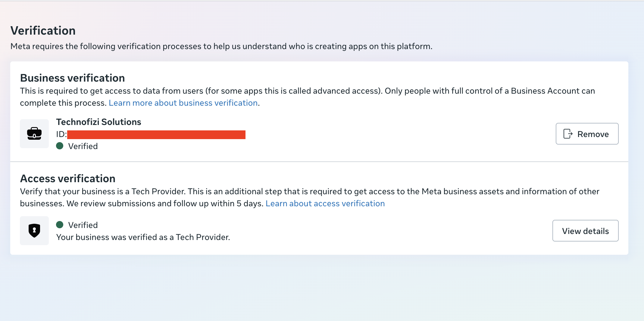Click the Business verification heading
The image size is (644, 321).
coord(72,78)
